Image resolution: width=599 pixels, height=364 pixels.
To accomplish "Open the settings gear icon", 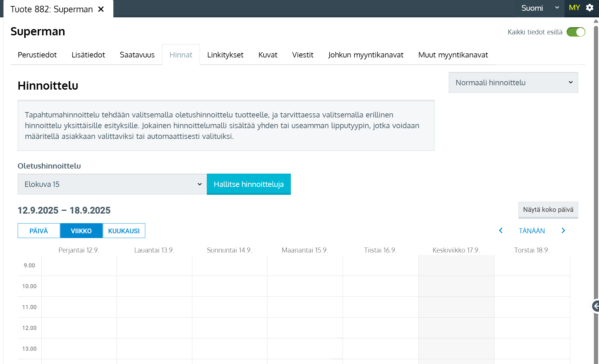I will tap(590, 8).
